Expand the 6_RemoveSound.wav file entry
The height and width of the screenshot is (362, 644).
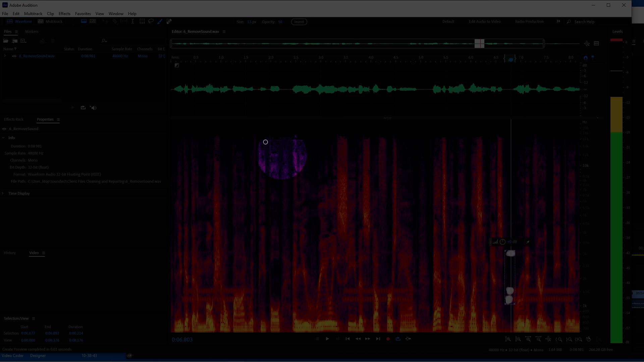tap(5, 56)
